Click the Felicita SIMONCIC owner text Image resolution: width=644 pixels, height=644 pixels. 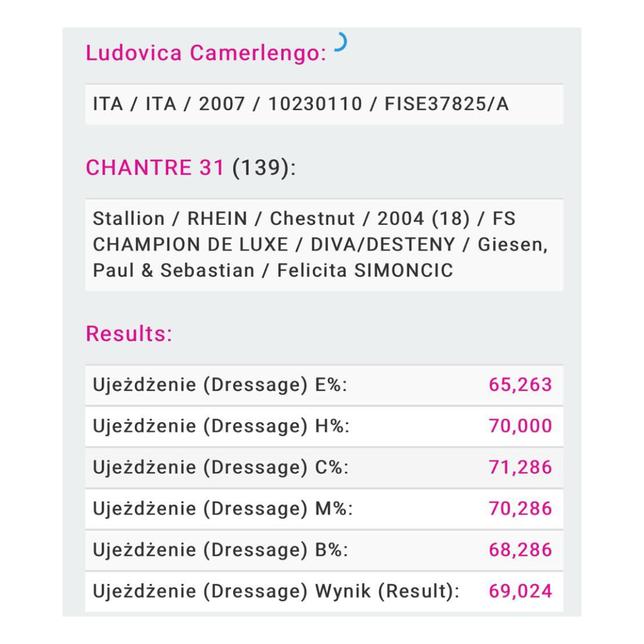click(x=365, y=271)
